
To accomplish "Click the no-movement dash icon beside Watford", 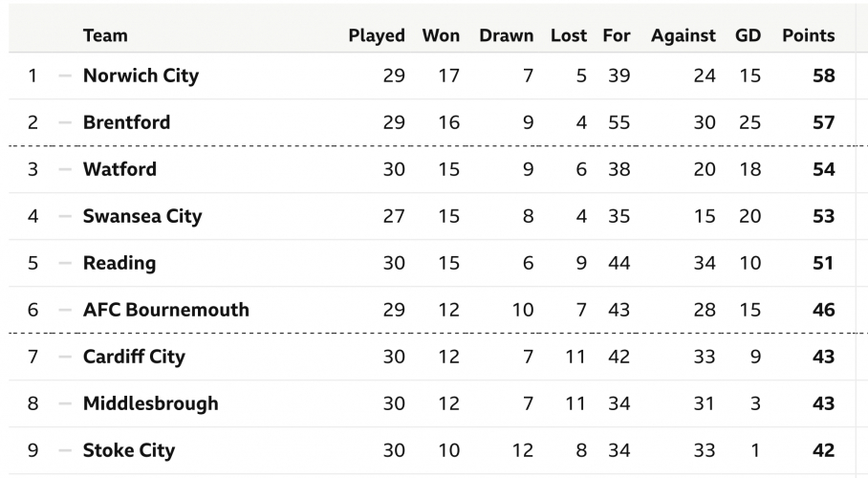I will [65, 169].
